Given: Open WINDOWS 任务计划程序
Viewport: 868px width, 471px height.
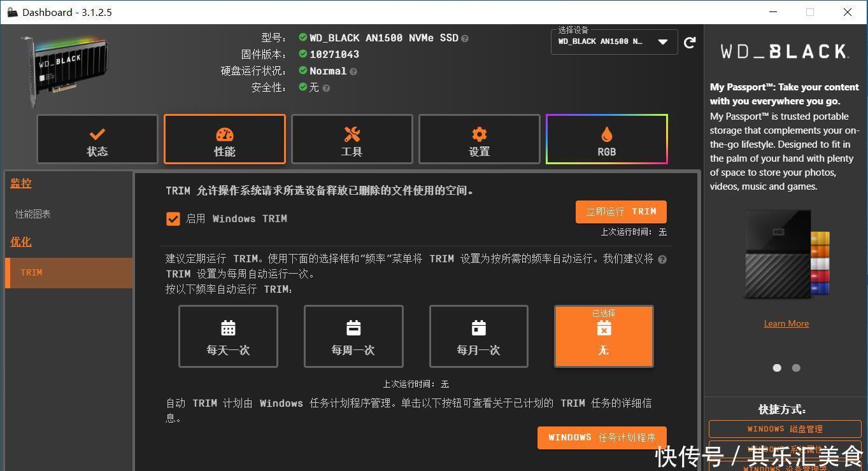Looking at the screenshot, I should point(602,438).
